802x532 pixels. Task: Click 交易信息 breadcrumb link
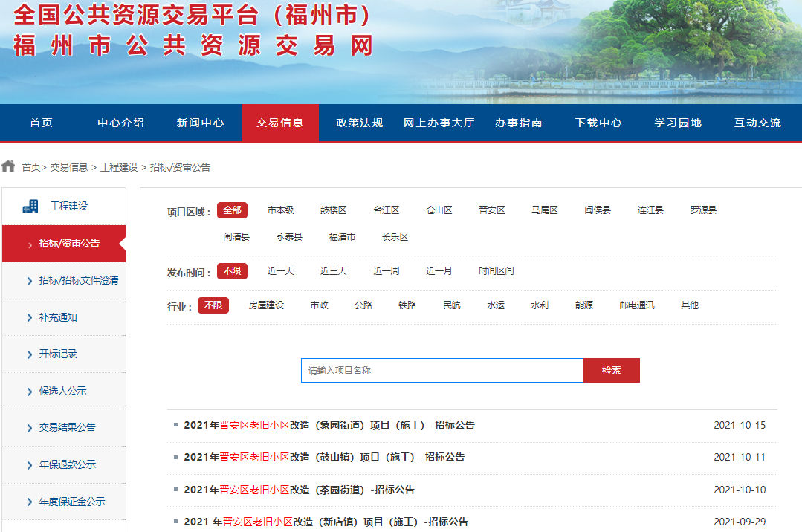coord(69,167)
